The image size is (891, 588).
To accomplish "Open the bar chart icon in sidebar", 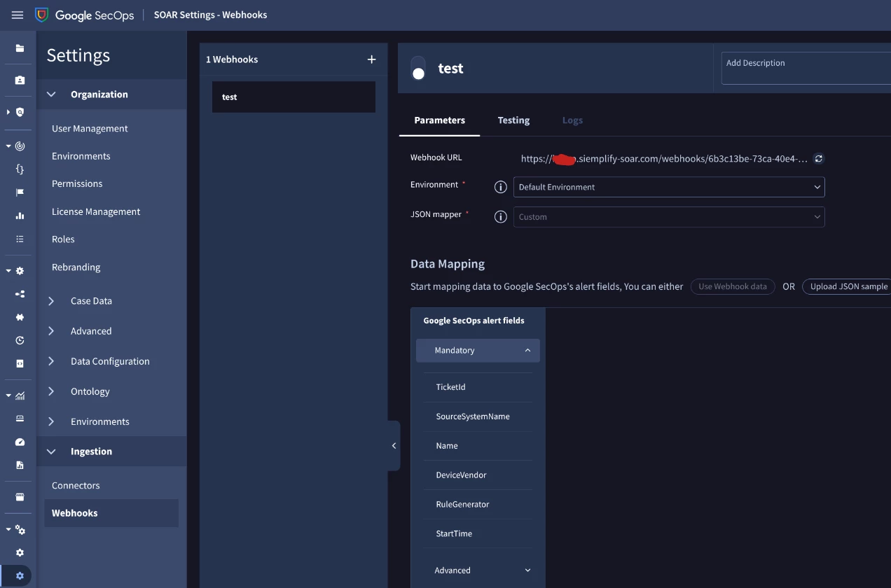I will tap(20, 216).
